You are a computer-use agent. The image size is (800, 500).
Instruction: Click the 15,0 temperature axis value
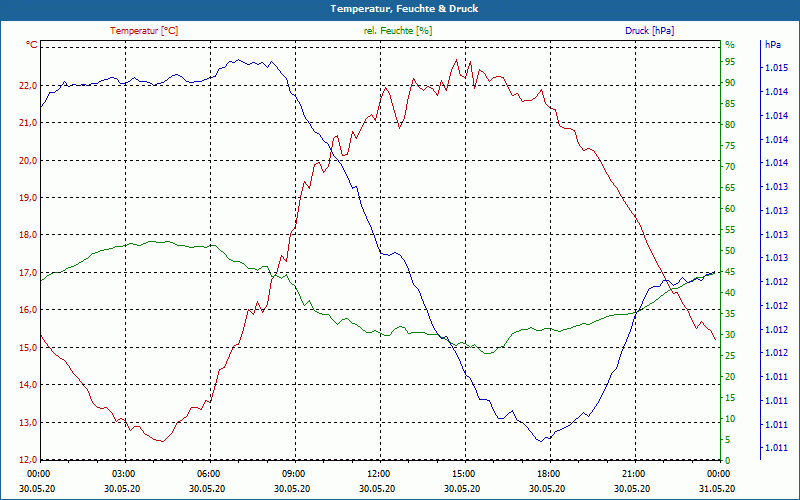tap(28, 348)
